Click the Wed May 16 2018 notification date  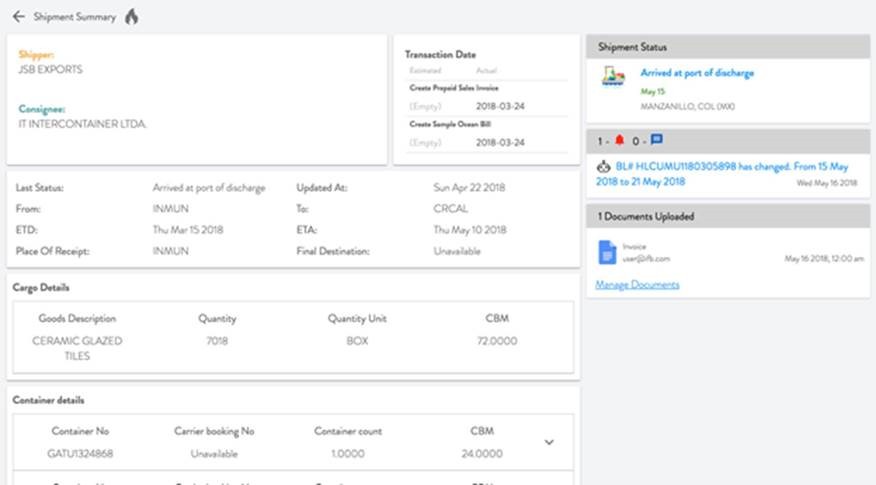(x=826, y=183)
